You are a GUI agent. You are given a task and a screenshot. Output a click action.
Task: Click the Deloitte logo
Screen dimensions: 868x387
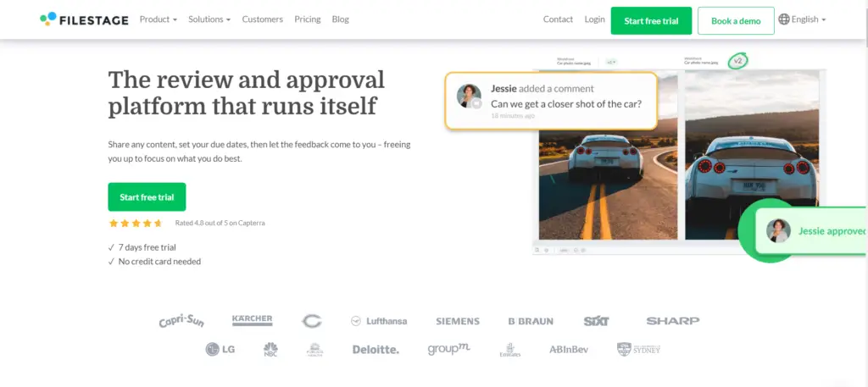[376, 350]
